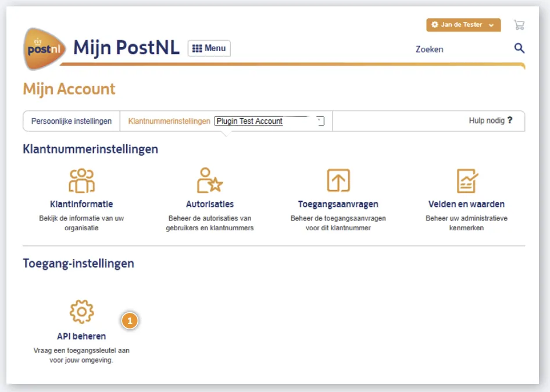Image resolution: width=550 pixels, height=392 pixels.
Task: Click the Autorisaties user star icon
Action: (209, 181)
